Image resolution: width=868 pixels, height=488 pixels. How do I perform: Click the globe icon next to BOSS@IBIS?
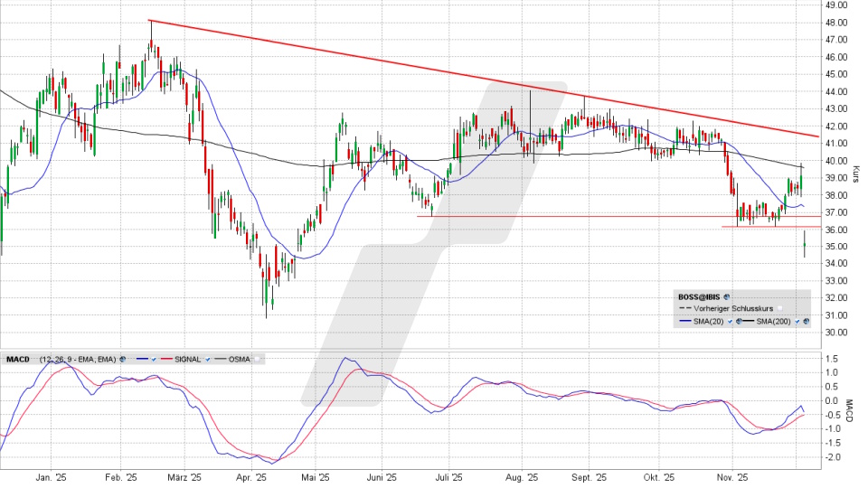tap(728, 296)
